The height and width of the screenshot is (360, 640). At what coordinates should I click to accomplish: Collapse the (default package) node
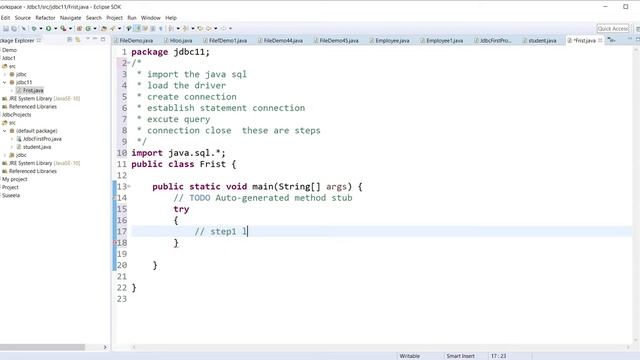[x=5, y=131]
